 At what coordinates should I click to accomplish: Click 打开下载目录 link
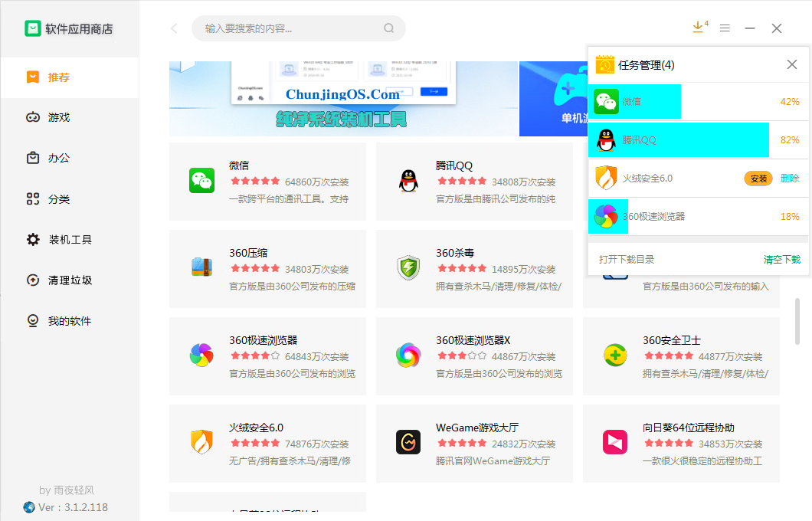(627, 260)
